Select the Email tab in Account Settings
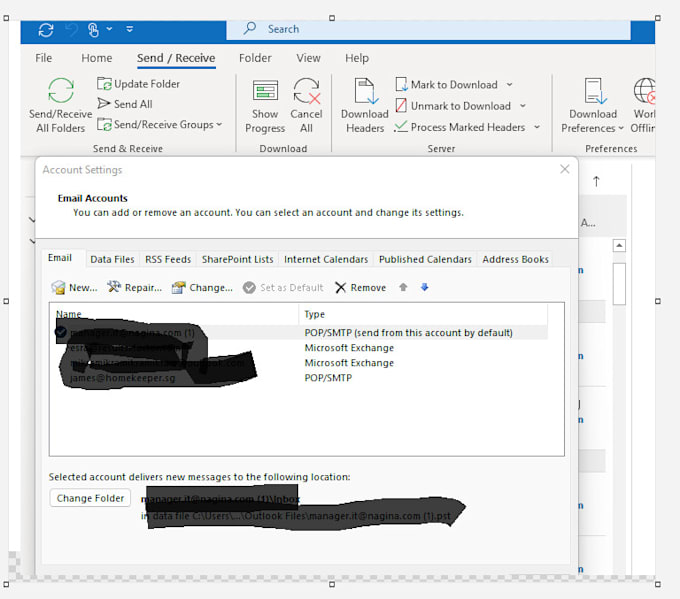 [60, 258]
